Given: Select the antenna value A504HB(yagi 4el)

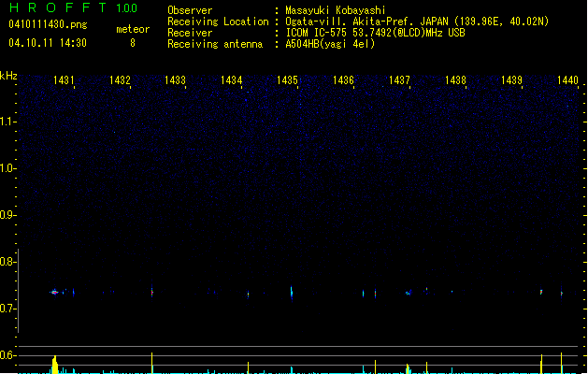Looking at the screenshot, I should click(x=330, y=44).
